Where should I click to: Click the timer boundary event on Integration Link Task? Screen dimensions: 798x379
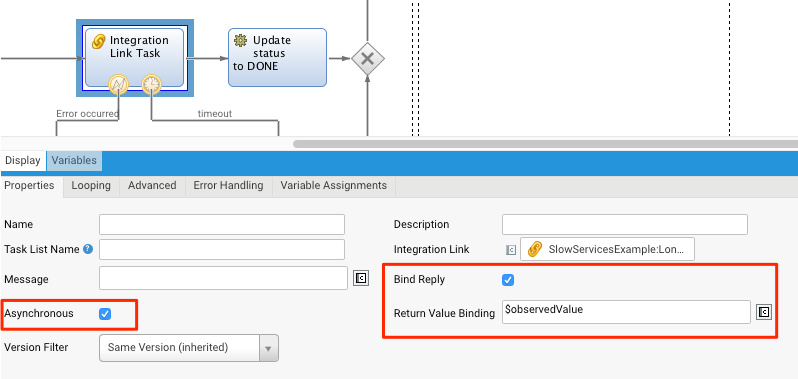click(151, 84)
